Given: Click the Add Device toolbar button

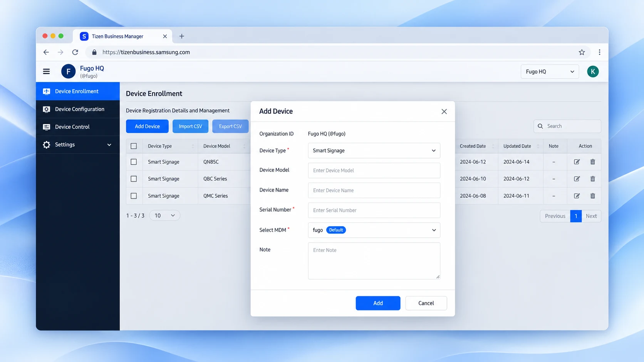Looking at the screenshot, I should pos(147,126).
